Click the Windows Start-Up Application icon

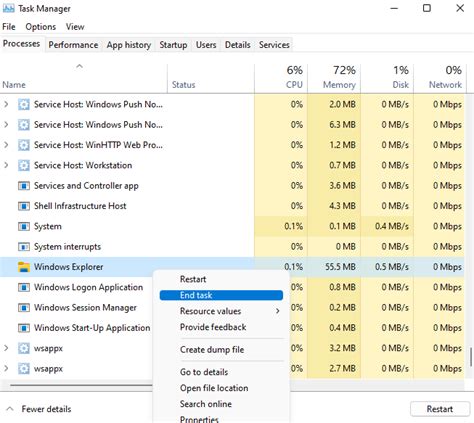tap(24, 328)
